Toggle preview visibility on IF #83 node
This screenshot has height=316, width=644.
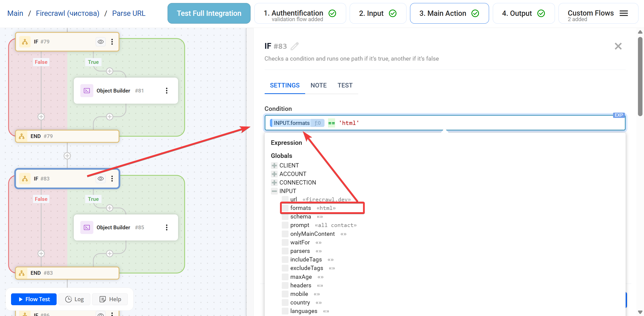pos(100,178)
